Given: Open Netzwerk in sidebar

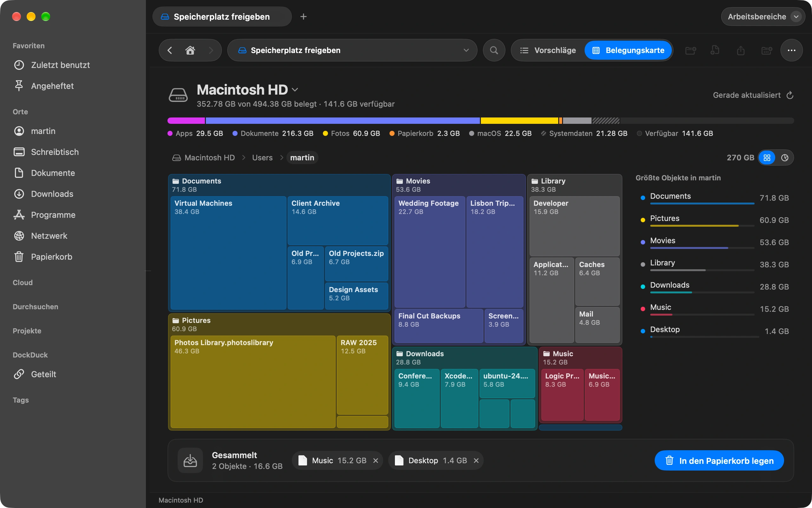Looking at the screenshot, I should 73,236.
